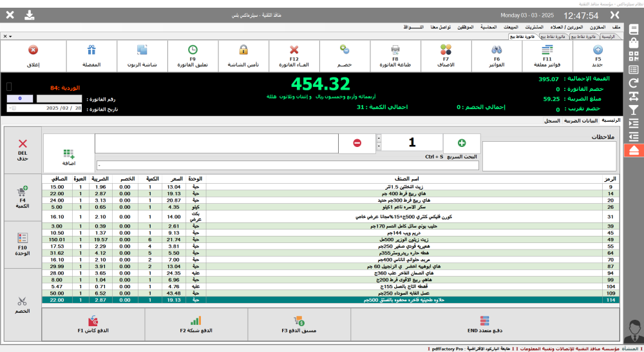The height and width of the screenshot is (352, 644).
Task: Click the F5 New invoice icon
Action: point(598,54)
